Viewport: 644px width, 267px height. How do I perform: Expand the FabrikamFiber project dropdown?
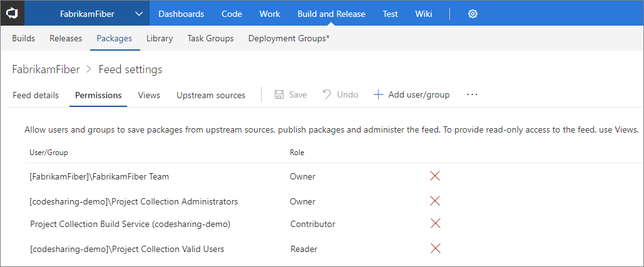(139, 14)
